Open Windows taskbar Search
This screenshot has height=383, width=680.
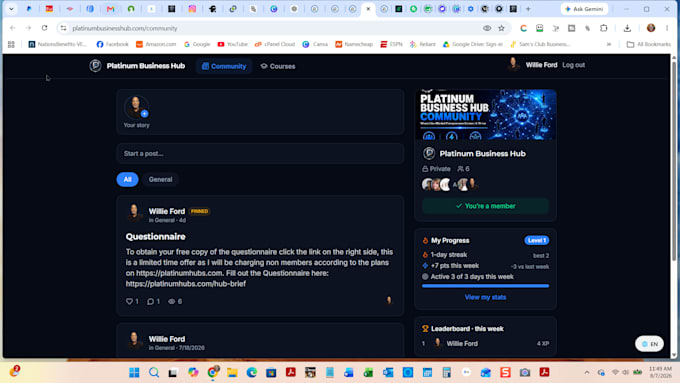click(154, 372)
